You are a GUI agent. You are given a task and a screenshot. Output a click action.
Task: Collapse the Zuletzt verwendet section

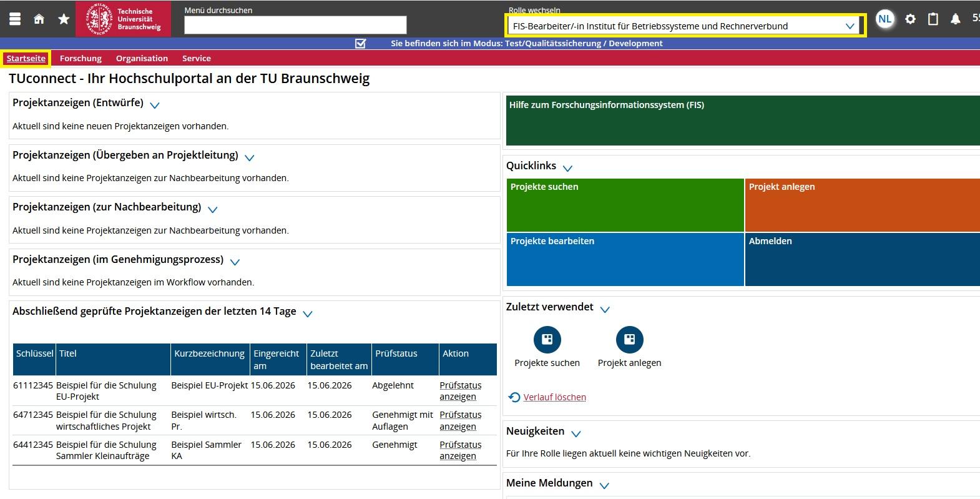point(604,309)
